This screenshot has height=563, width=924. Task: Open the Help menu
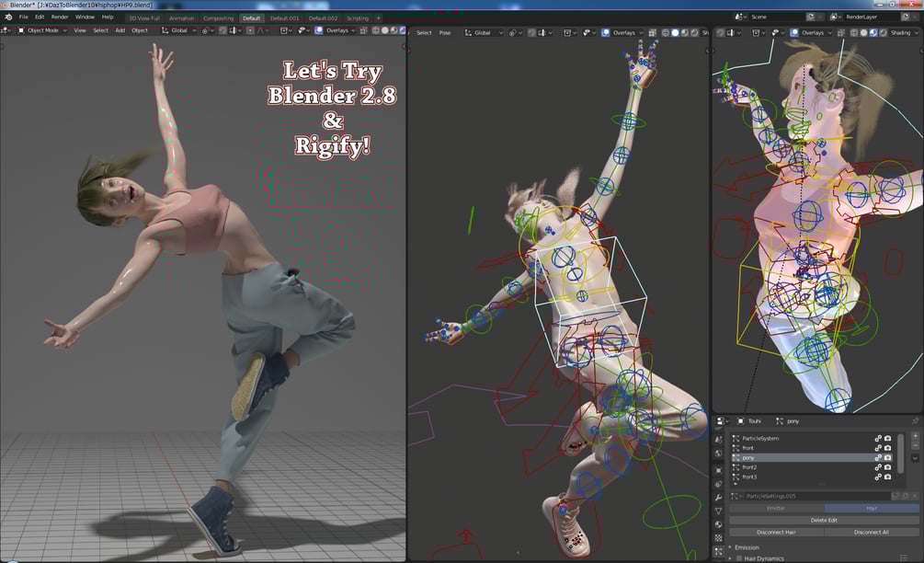(108, 17)
